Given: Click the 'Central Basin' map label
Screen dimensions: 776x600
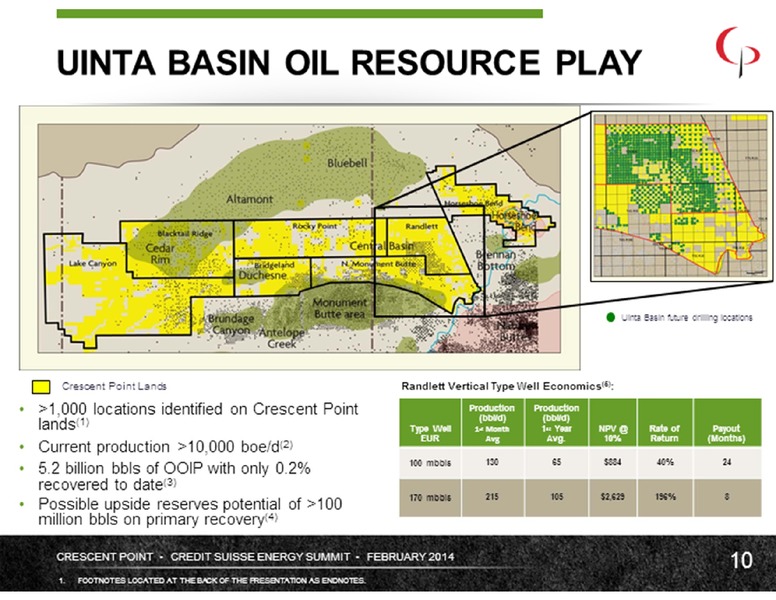Looking at the screenshot, I should 382,246.
